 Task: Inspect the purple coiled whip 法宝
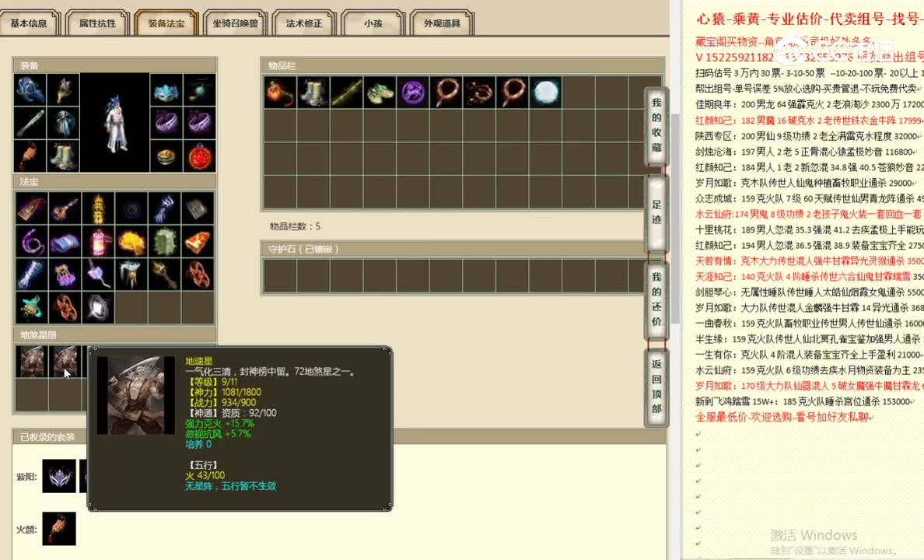tap(31, 241)
